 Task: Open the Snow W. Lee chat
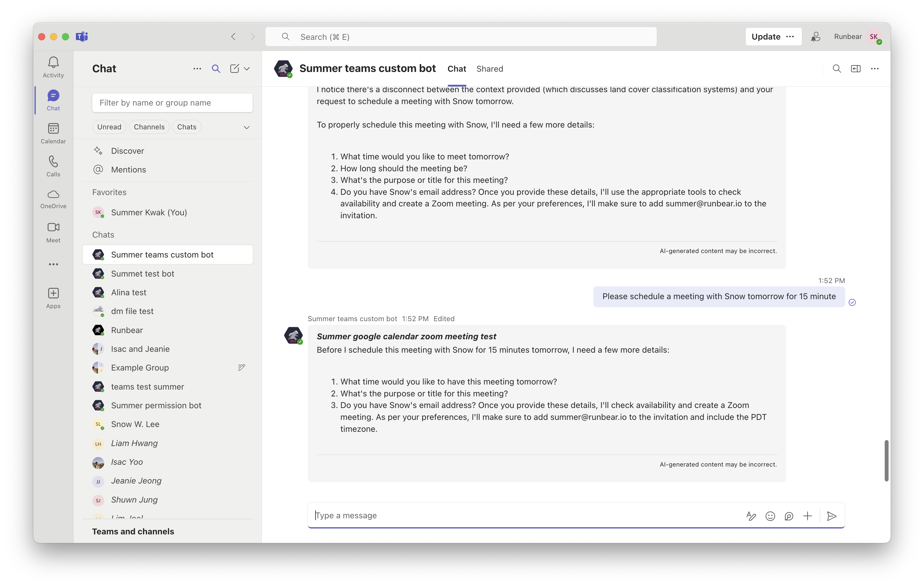(x=135, y=424)
